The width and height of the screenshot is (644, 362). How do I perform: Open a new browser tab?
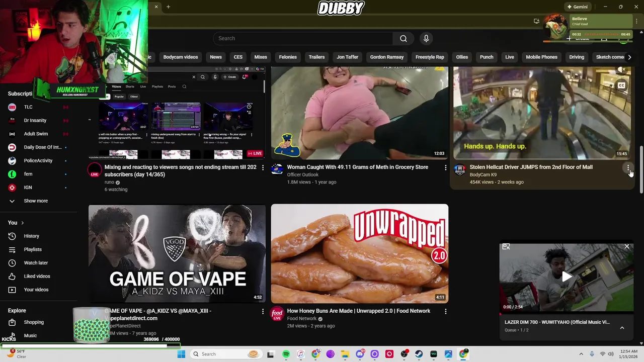coord(168,7)
